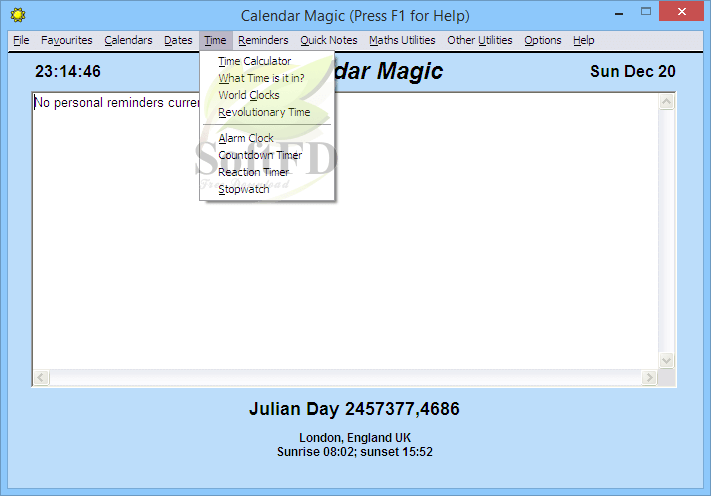Image resolution: width=711 pixels, height=496 pixels.
Task: Minimize the Calendar Magic window
Action: 619,12
